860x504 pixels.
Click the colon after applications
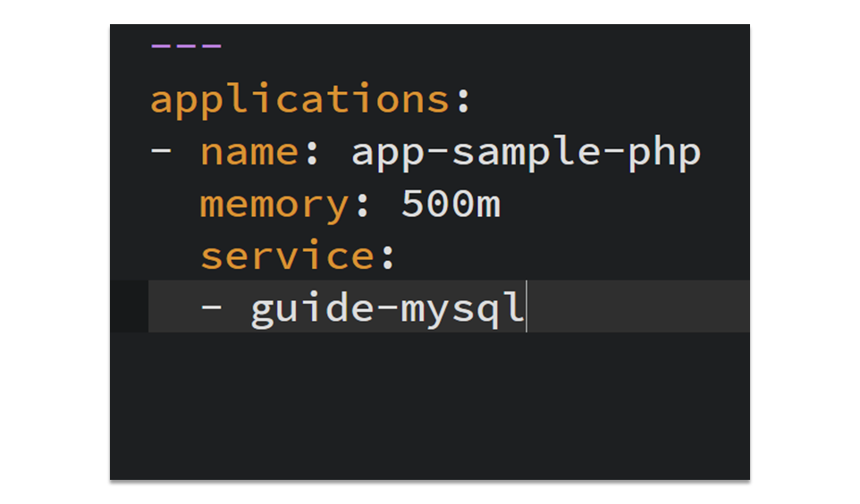click(463, 102)
